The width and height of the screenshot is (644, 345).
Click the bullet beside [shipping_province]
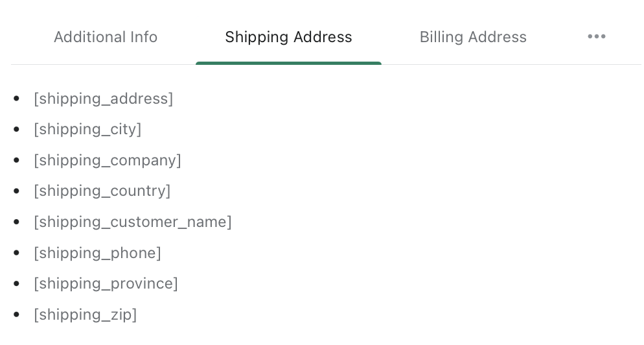tap(17, 284)
